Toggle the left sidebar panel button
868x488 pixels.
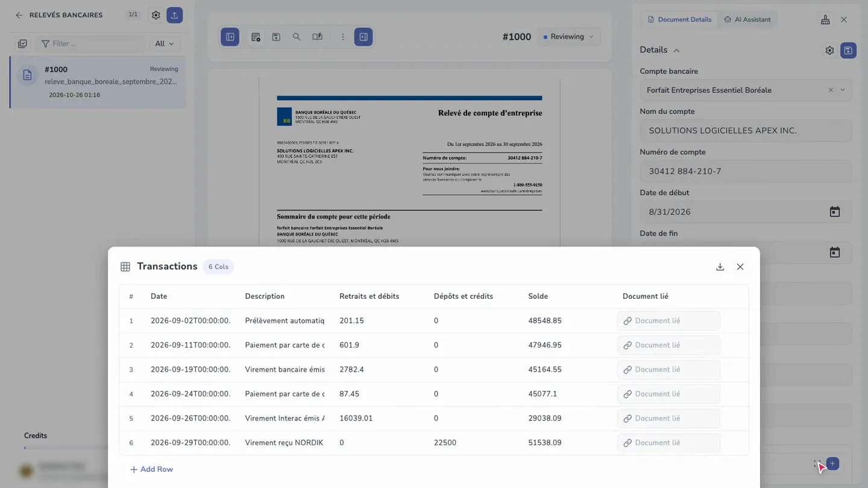(x=230, y=37)
